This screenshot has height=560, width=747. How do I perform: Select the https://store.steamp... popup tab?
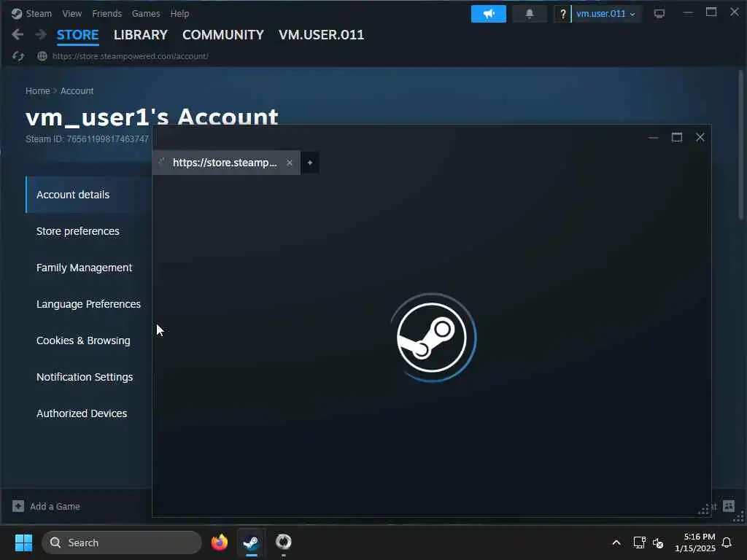pyautogui.click(x=225, y=163)
